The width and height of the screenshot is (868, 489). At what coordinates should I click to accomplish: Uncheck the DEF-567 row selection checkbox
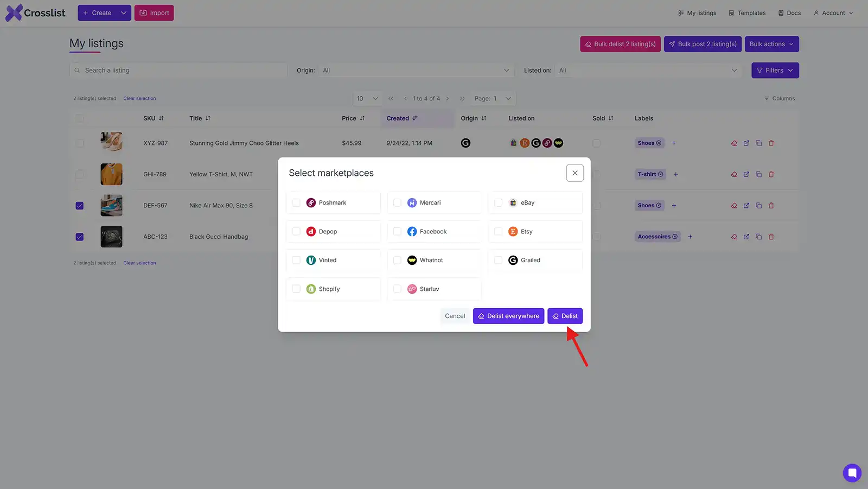coord(80,205)
